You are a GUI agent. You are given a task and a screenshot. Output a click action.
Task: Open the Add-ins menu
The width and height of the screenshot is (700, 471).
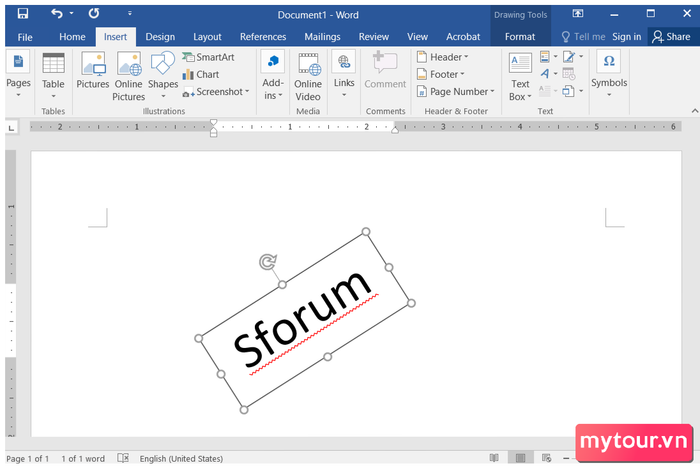point(273,76)
